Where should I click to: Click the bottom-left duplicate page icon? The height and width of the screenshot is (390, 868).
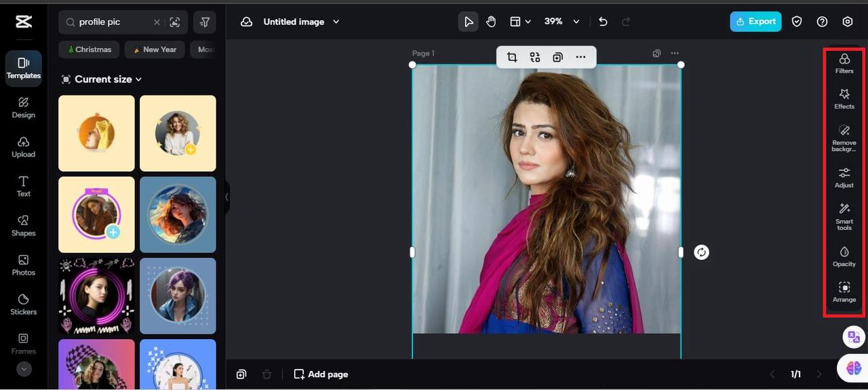[x=241, y=374]
